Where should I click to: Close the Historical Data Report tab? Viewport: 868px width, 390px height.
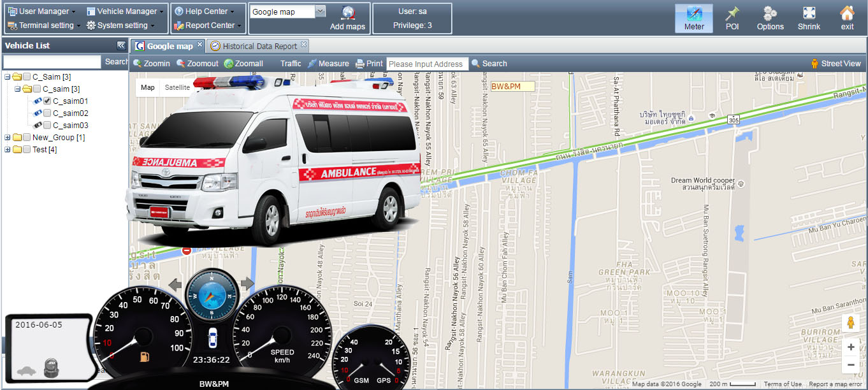[x=304, y=45]
